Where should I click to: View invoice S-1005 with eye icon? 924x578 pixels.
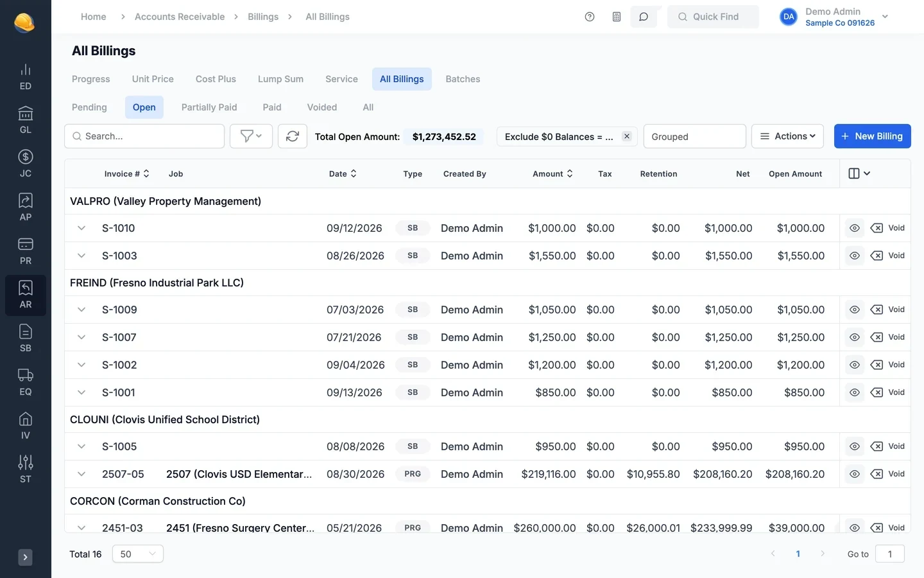pos(855,446)
